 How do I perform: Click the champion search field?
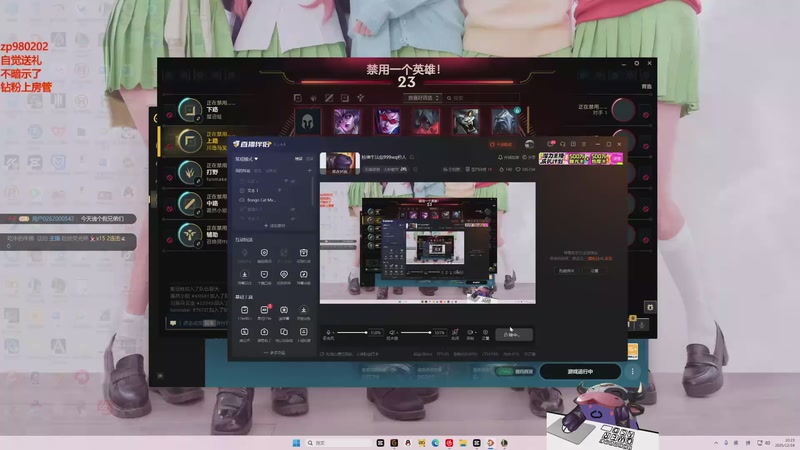tap(482, 97)
